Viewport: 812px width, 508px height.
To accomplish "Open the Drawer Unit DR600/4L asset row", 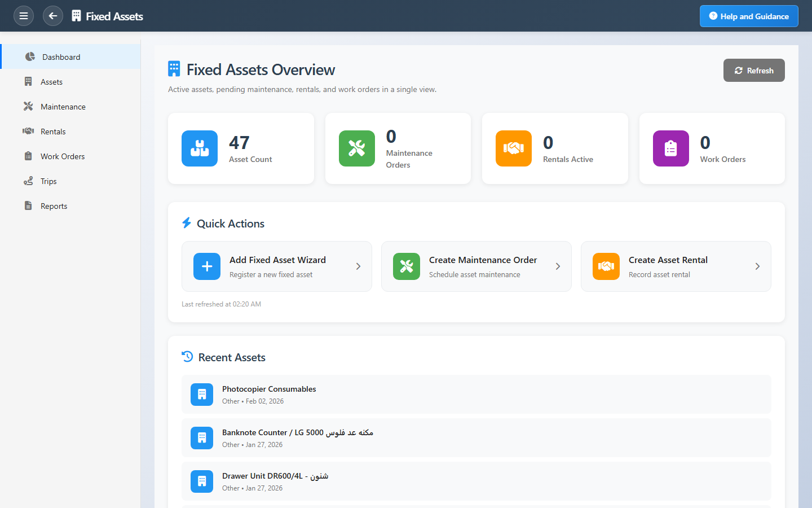I will (x=476, y=481).
